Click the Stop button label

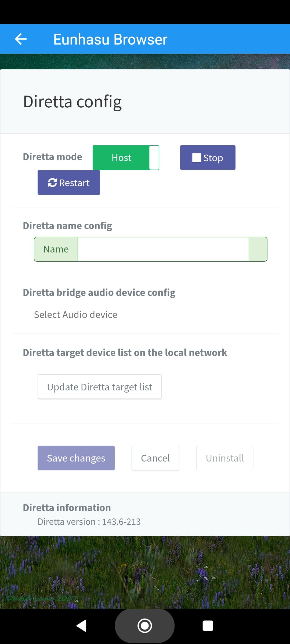click(213, 158)
